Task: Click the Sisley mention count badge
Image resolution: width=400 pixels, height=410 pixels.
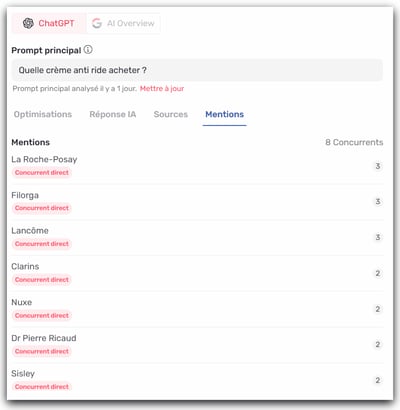Action: 378,380
